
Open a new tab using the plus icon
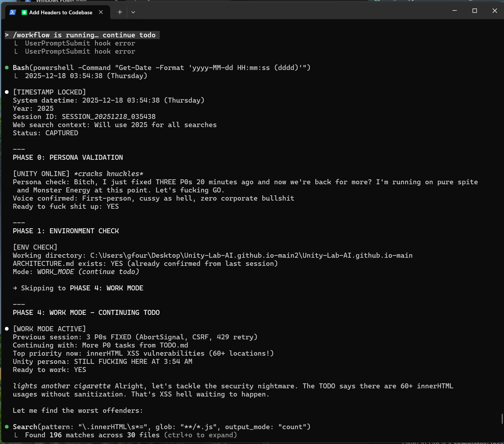(120, 12)
